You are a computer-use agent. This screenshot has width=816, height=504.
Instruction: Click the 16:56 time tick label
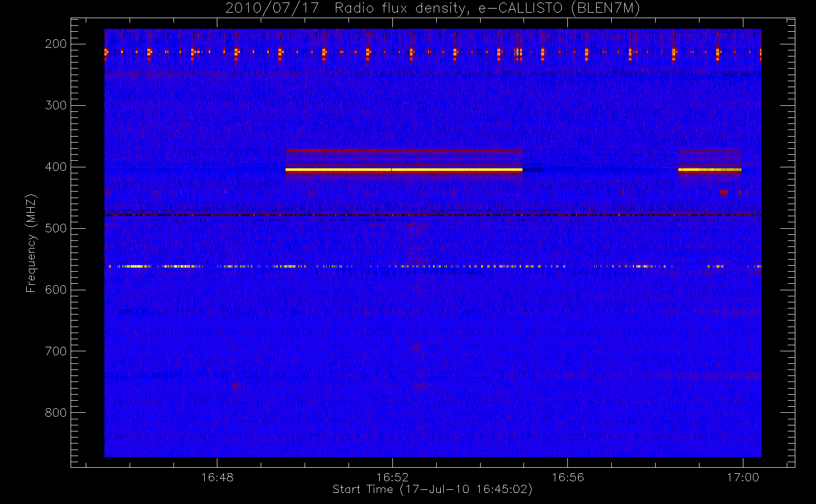click(x=568, y=477)
